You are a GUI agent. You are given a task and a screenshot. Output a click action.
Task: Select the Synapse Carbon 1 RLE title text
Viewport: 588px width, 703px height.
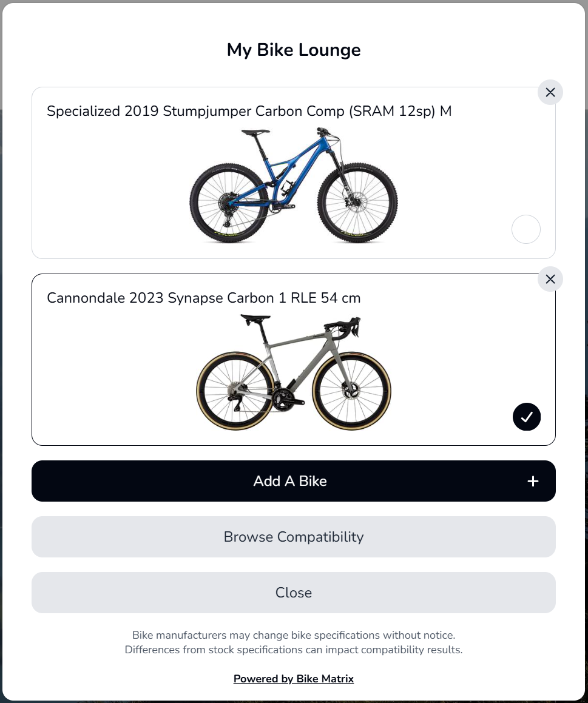point(204,298)
